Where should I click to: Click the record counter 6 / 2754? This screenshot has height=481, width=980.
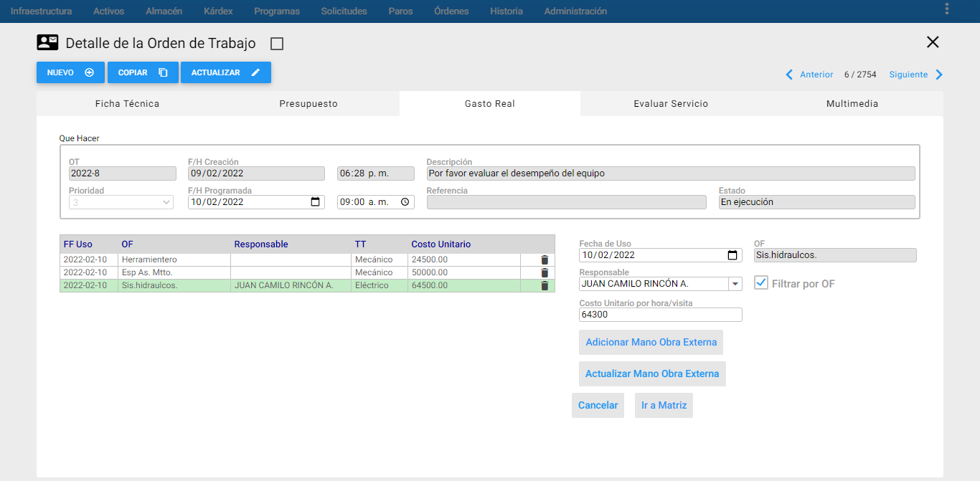tap(860, 75)
